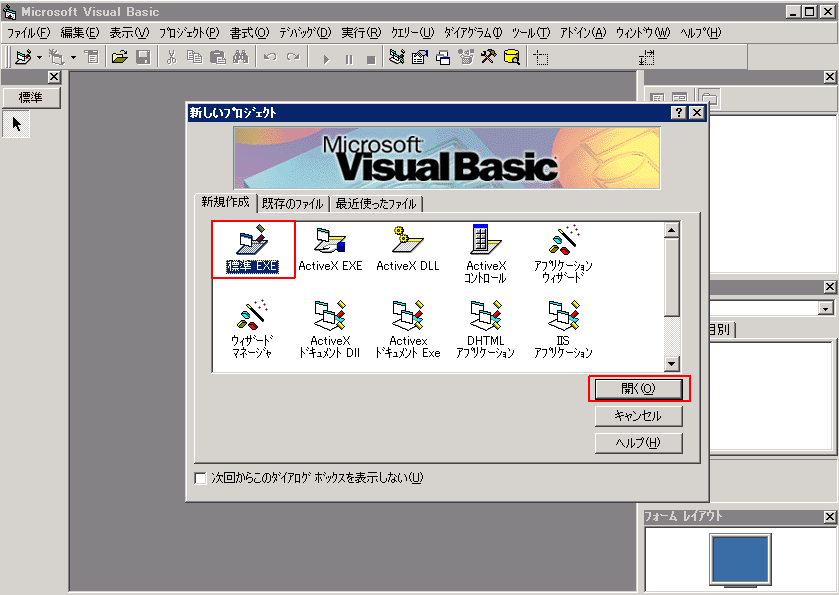Select the アプリケーション ウィザード icon

[564, 247]
